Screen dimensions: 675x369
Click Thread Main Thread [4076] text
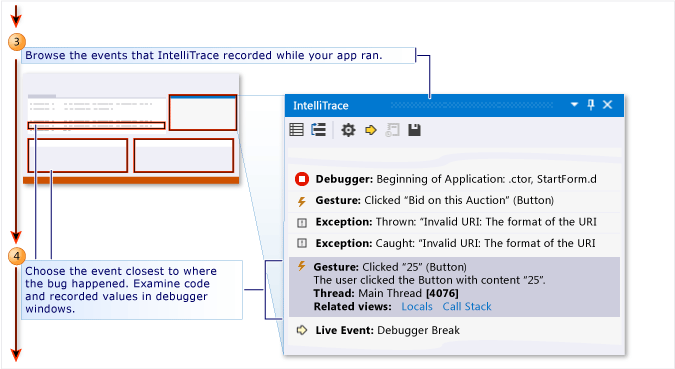[386, 294]
